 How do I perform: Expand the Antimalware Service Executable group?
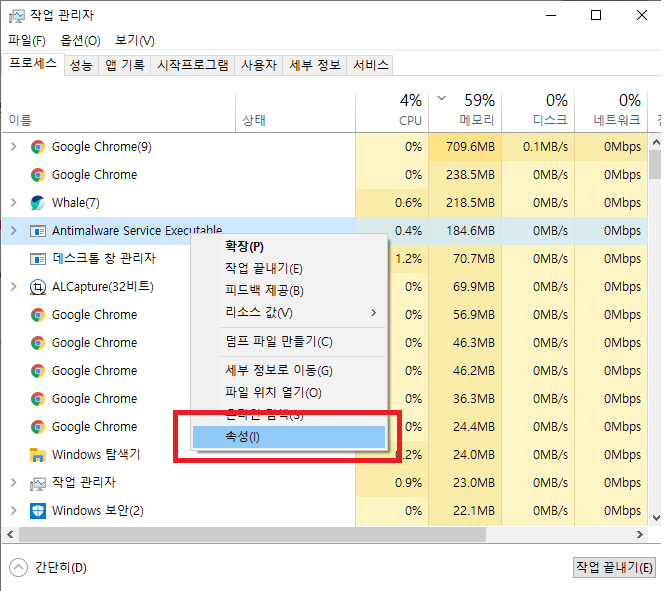click(14, 230)
